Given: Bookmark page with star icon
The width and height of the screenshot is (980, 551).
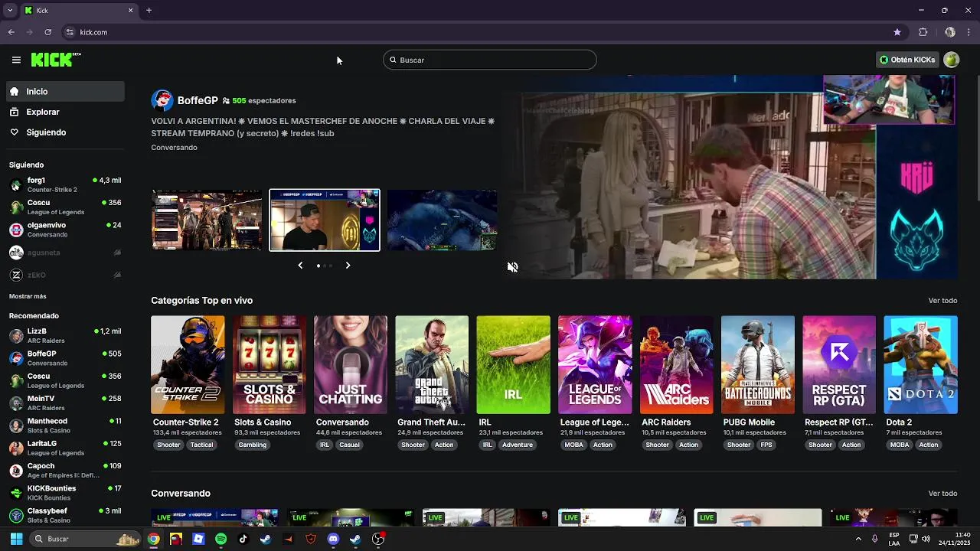Looking at the screenshot, I should [897, 32].
